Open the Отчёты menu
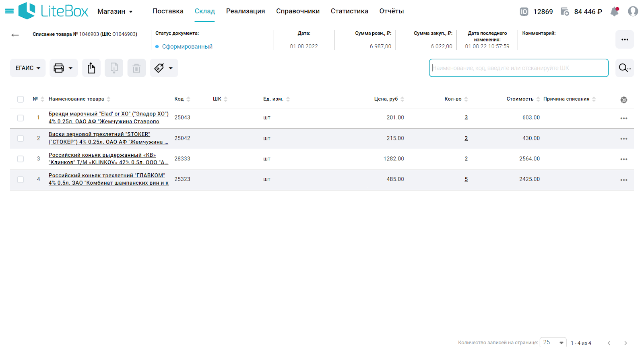The image size is (644, 362). click(392, 11)
